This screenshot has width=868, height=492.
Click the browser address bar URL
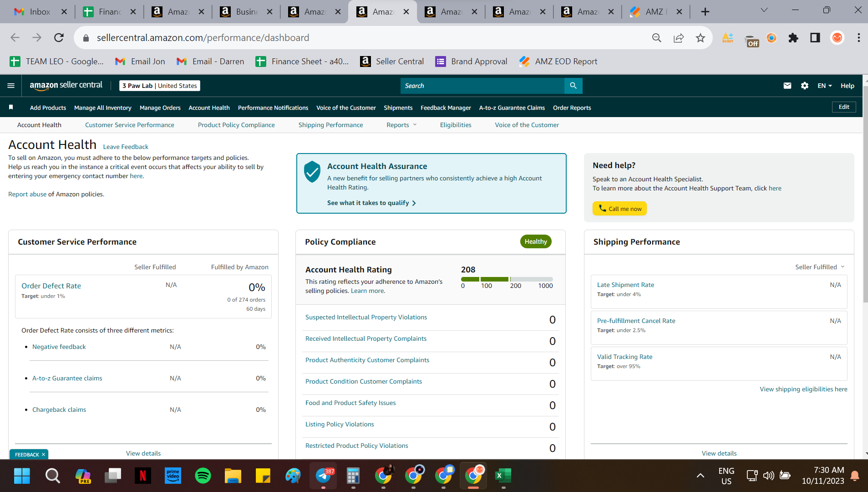click(x=203, y=38)
